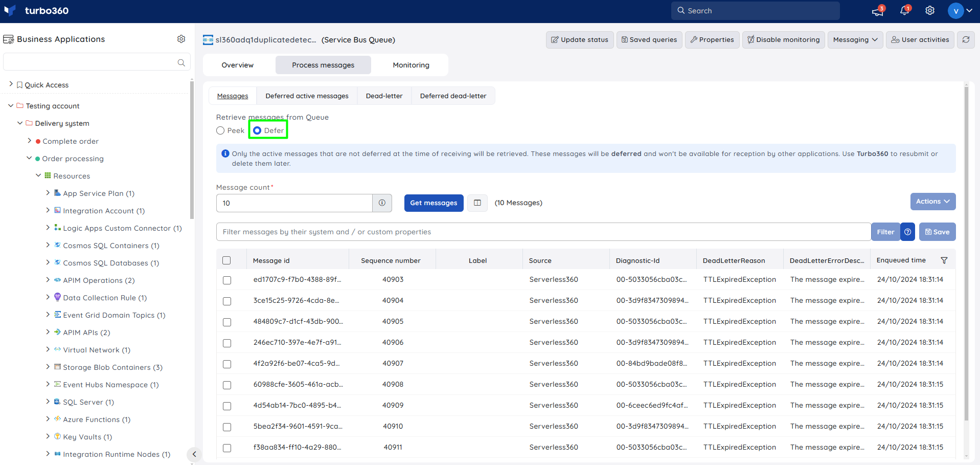Collapse the Resources node
The height and width of the screenshot is (465, 980).
38,175
